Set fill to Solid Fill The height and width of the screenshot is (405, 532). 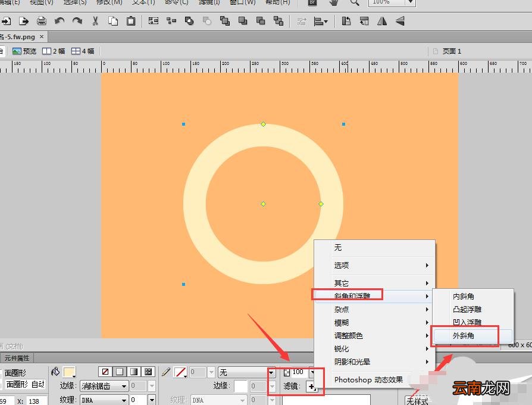(120, 372)
